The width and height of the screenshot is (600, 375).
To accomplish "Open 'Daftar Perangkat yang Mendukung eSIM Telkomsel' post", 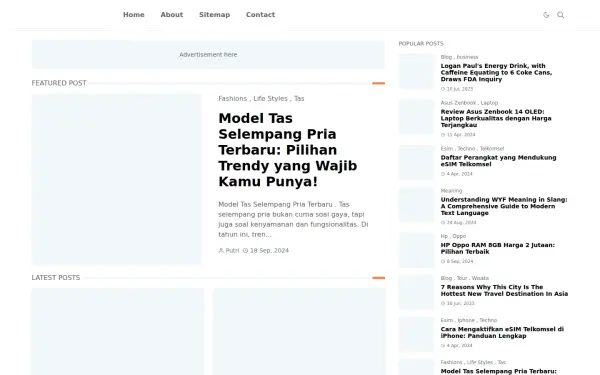I will click(x=498, y=161).
